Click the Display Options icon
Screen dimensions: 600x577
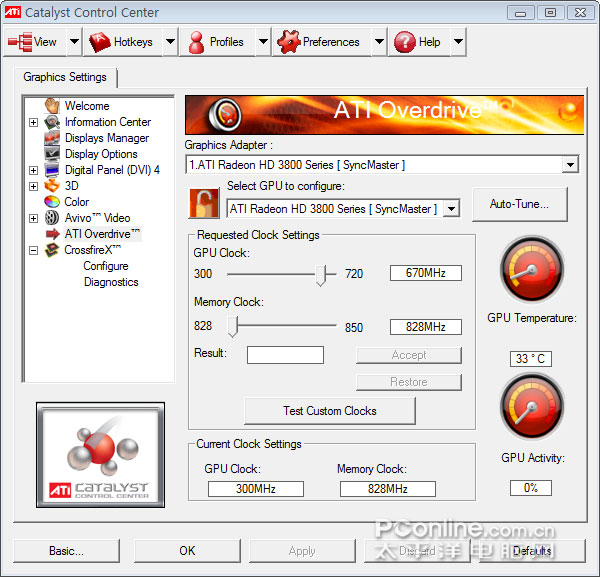click(52, 154)
